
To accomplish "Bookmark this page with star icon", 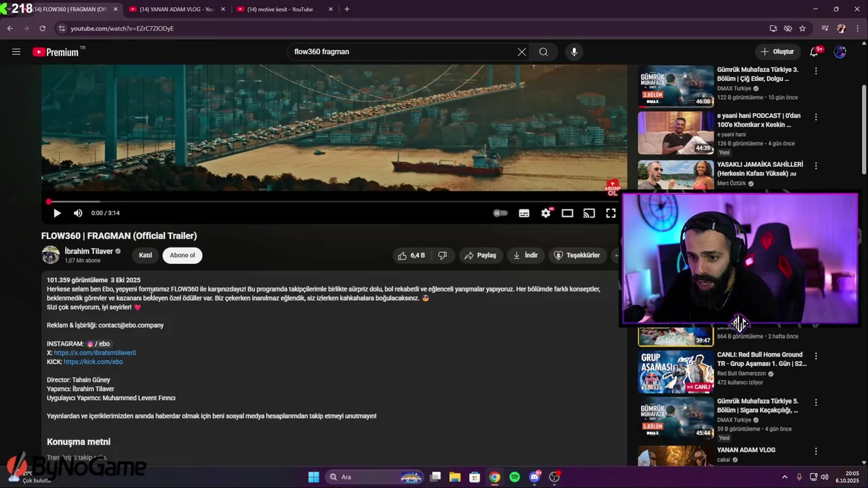I will (802, 28).
